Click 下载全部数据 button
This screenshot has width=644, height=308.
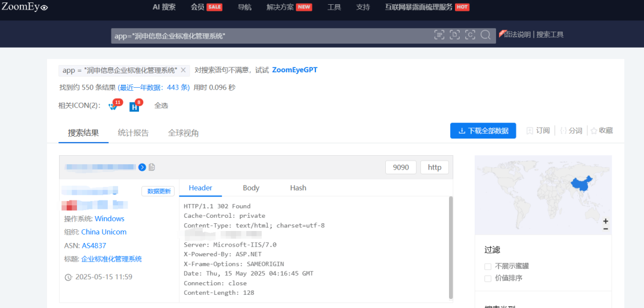(483, 131)
